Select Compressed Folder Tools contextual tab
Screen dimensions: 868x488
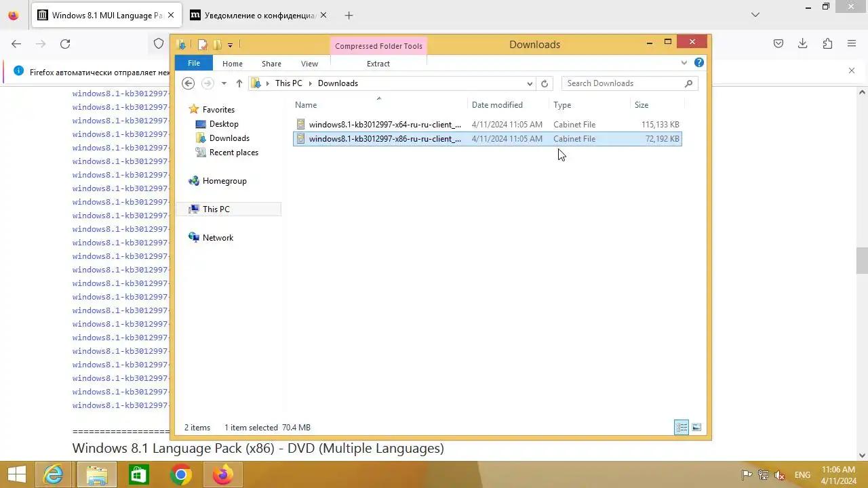click(x=378, y=46)
